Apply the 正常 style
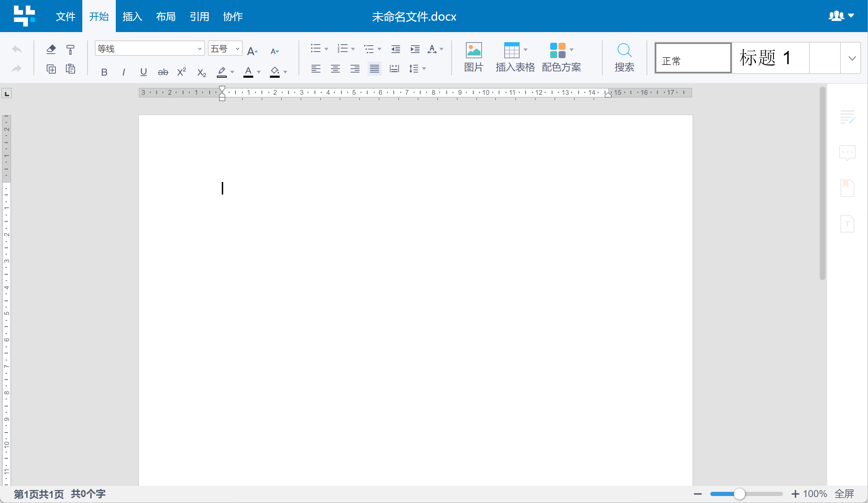This screenshot has width=868, height=503. 693,58
